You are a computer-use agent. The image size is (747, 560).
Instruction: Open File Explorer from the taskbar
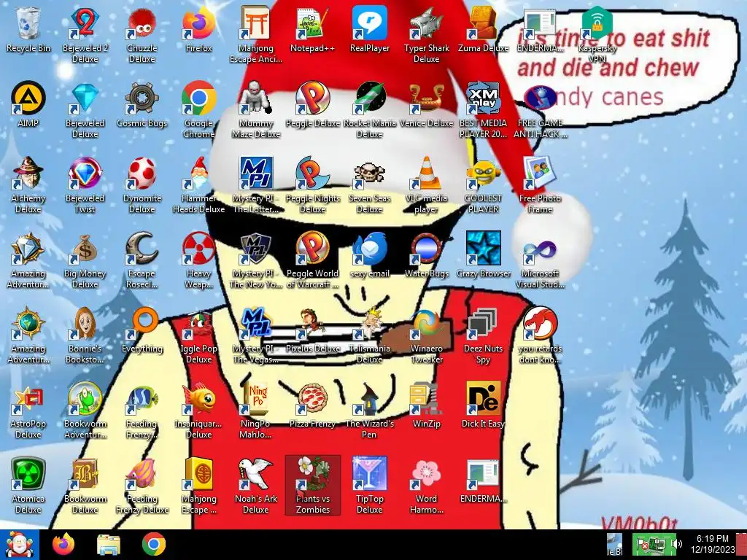108,544
